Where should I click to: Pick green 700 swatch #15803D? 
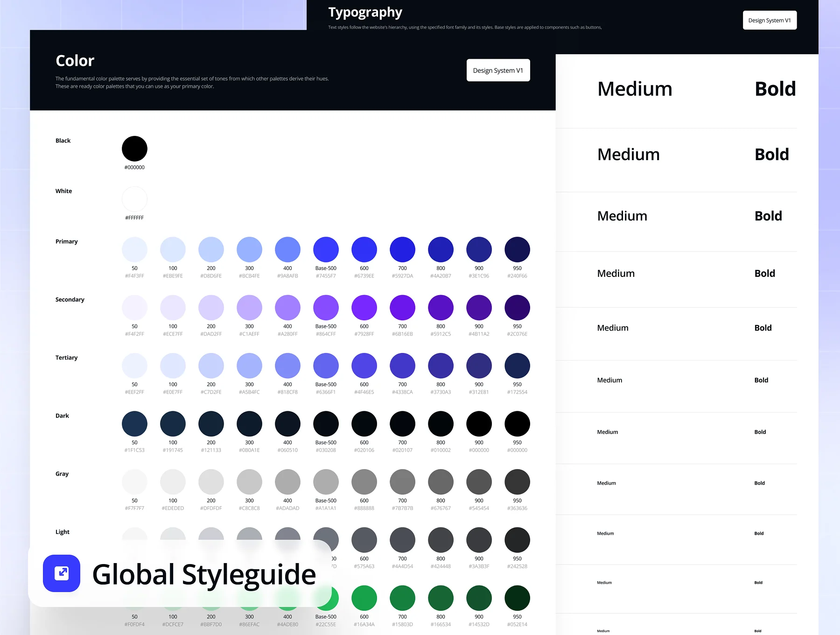[x=402, y=598]
